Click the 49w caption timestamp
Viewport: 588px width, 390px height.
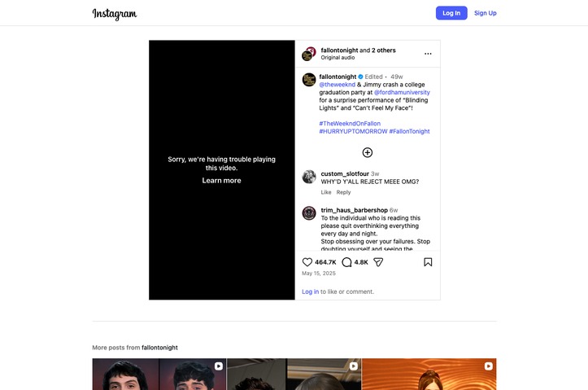click(396, 77)
